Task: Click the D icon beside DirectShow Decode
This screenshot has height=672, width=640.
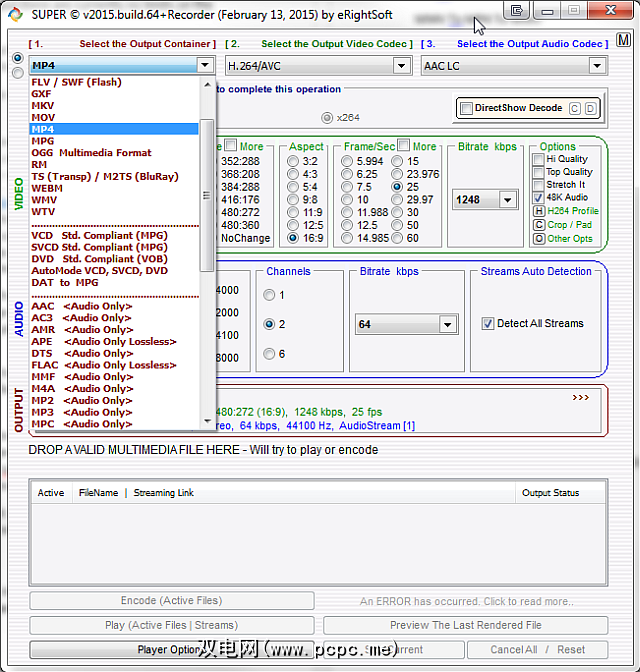Action: click(590, 108)
